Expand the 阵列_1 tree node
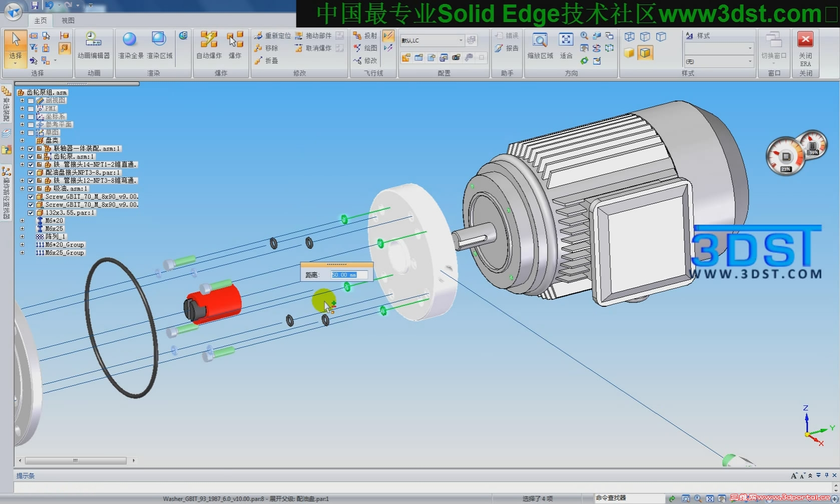 point(22,237)
